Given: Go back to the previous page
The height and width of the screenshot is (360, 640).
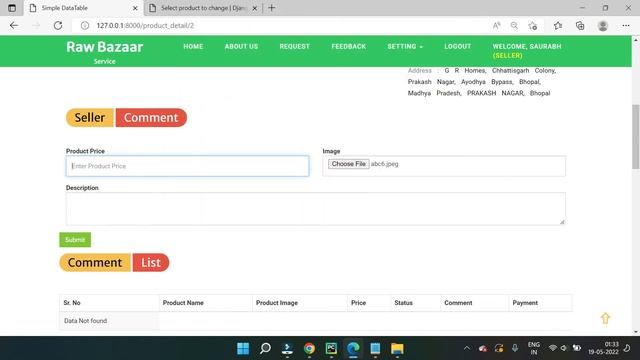Looking at the screenshot, I should click(14, 25).
